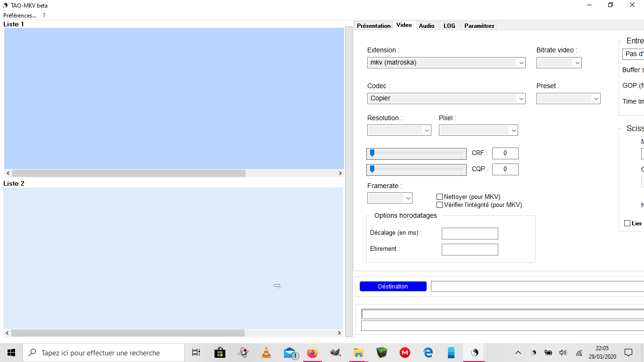Screen dimensions: 644x362
Task: Open the Préférences menu
Action: point(20,16)
